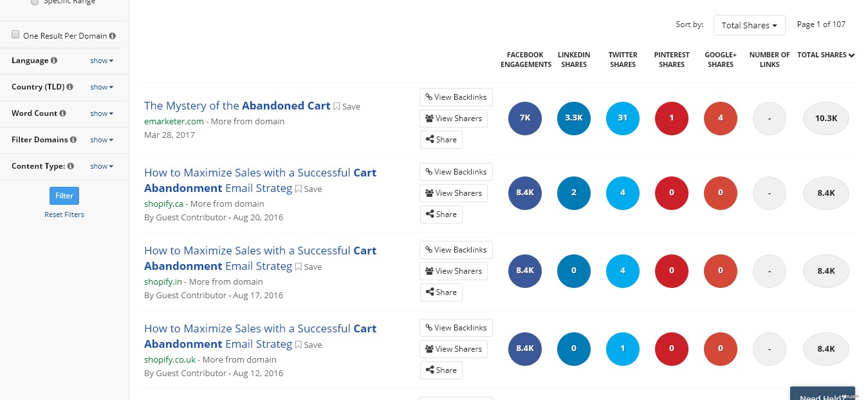Viewport: 868px width, 400px height.
Task: Expand the Language show dropdown
Action: point(101,61)
